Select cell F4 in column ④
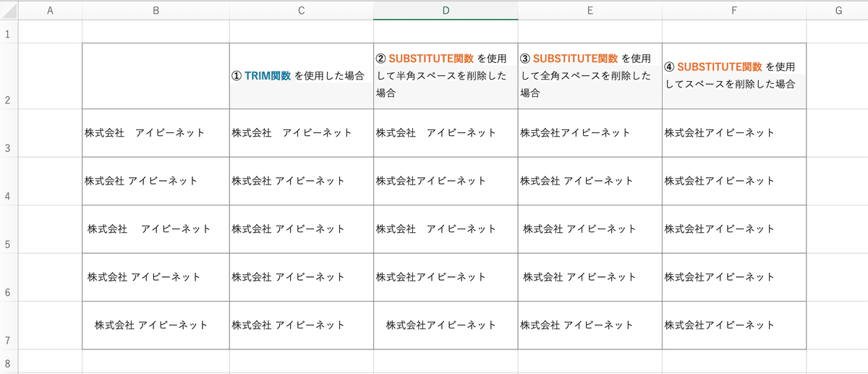Image resolution: width=868 pixels, height=374 pixels. [x=733, y=181]
